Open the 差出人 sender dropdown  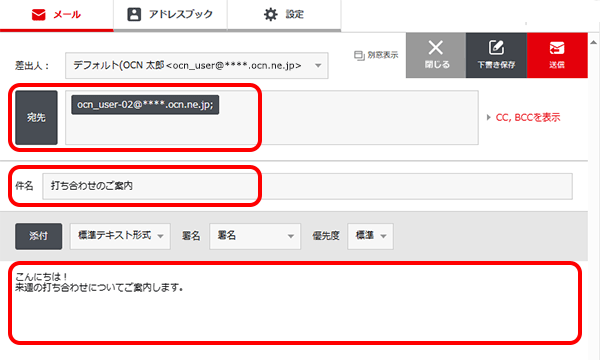pyautogui.click(x=197, y=65)
